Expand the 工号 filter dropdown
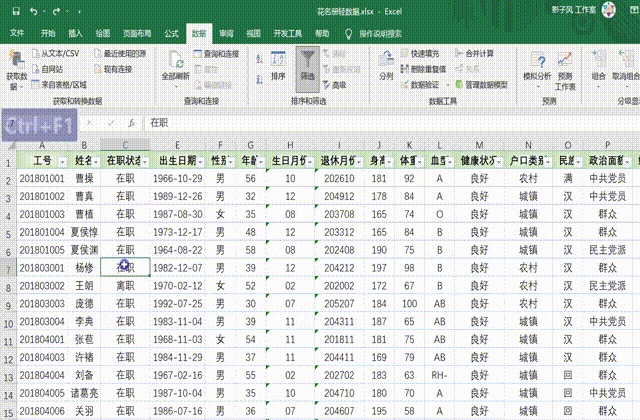 click(x=62, y=162)
